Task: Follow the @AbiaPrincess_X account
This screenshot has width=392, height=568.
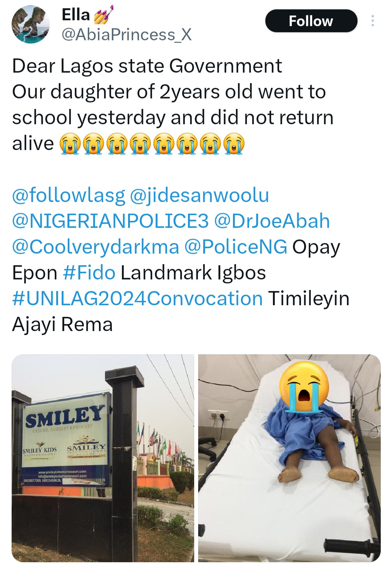Action: 311,21
